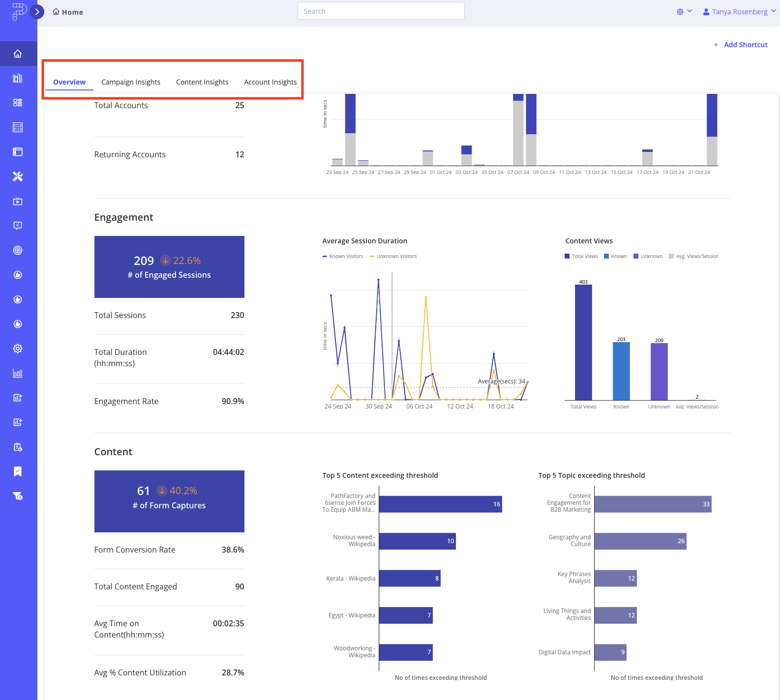The image size is (780, 700).
Task: Click the Total Accounts value 25
Action: point(240,105)
